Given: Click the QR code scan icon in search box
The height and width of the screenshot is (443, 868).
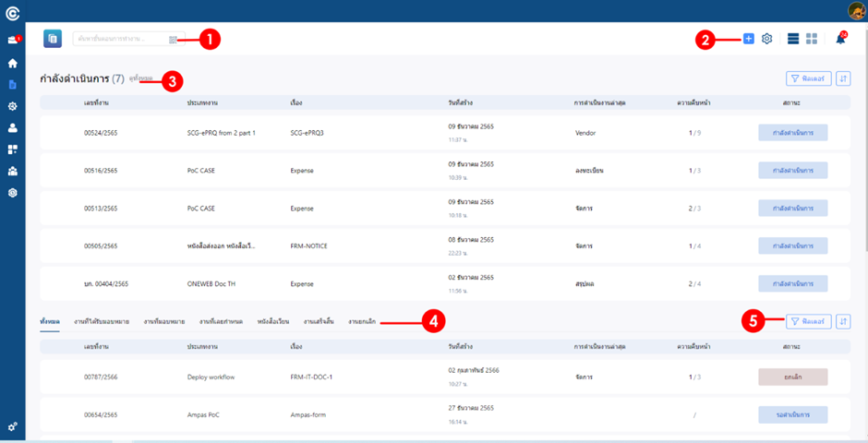Looking at the screenshot, I should [x=173, y=39].
